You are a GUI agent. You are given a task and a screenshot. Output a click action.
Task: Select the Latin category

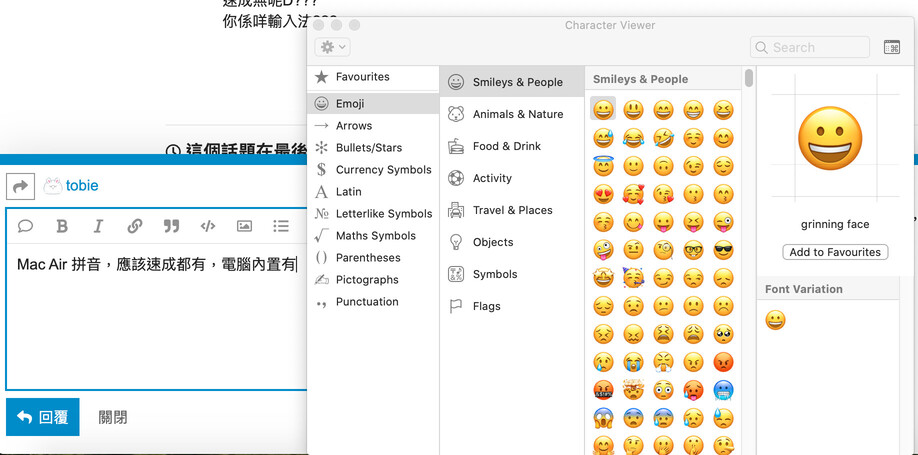tap(373, 191)
